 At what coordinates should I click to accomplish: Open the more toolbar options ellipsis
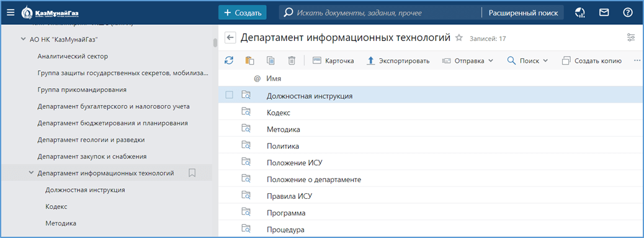coord(637,61)
